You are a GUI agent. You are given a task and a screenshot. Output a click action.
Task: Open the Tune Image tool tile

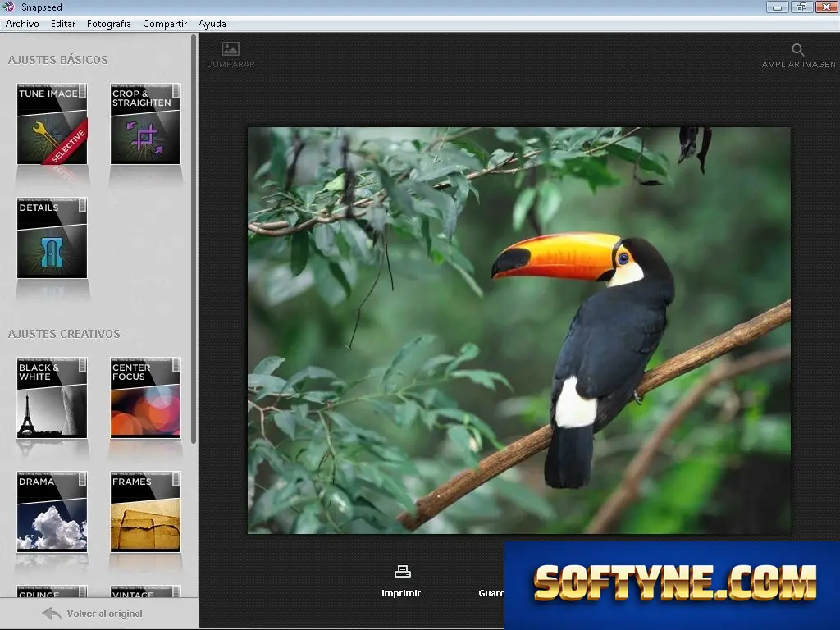[52, 124]
